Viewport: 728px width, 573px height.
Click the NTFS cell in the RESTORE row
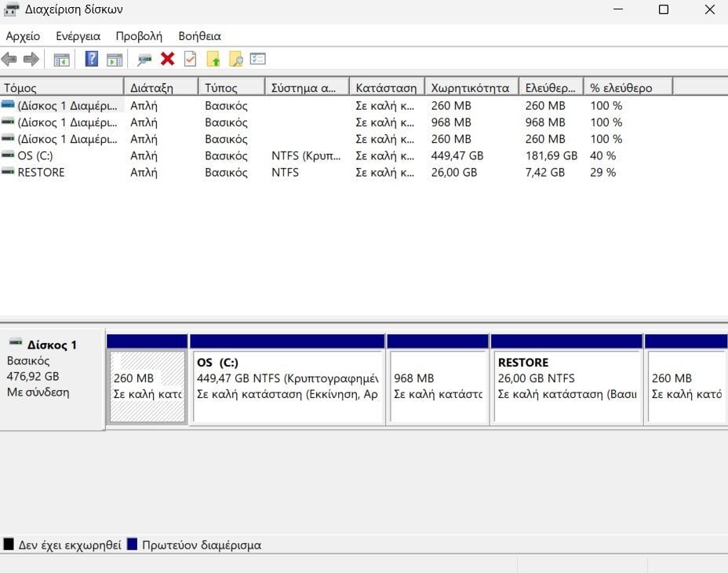285,173
